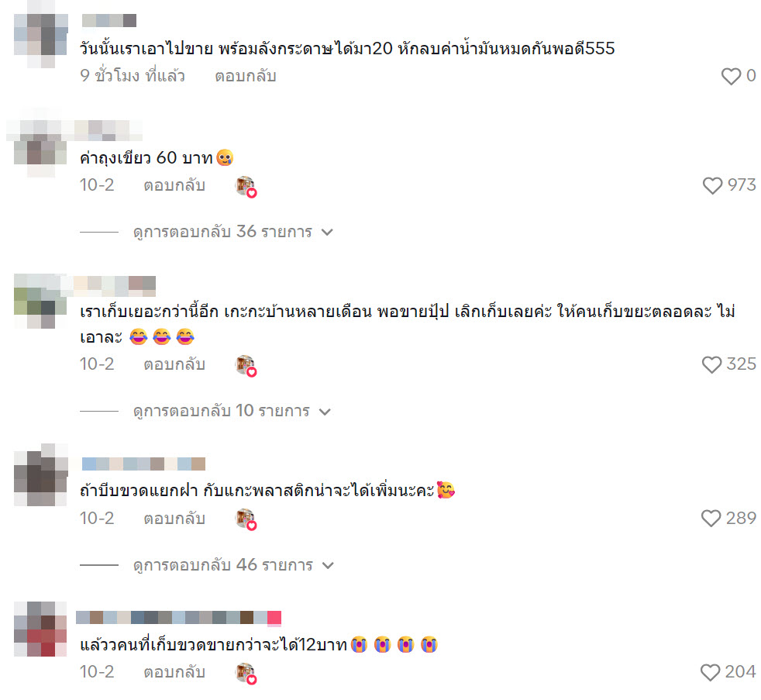
Task: Reply to the เราเก็บเยอะกว่านี้อีก comment
Action: [174, 364]
